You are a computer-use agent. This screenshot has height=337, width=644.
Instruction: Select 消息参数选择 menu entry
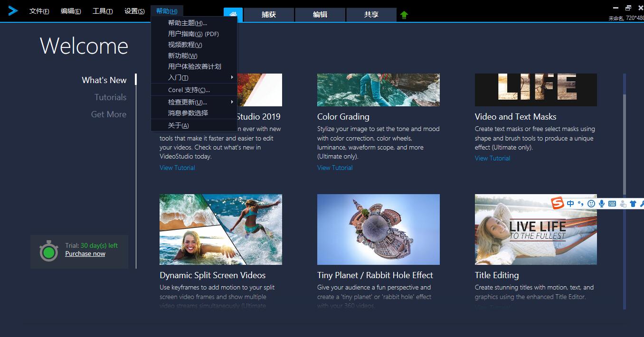(194, 113)
